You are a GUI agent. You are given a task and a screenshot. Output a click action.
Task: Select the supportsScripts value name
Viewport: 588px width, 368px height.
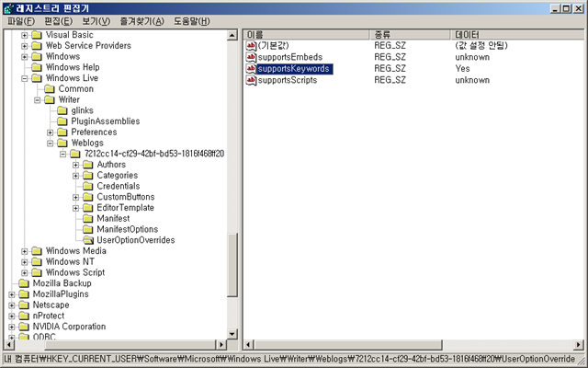(x=288, y=80)
